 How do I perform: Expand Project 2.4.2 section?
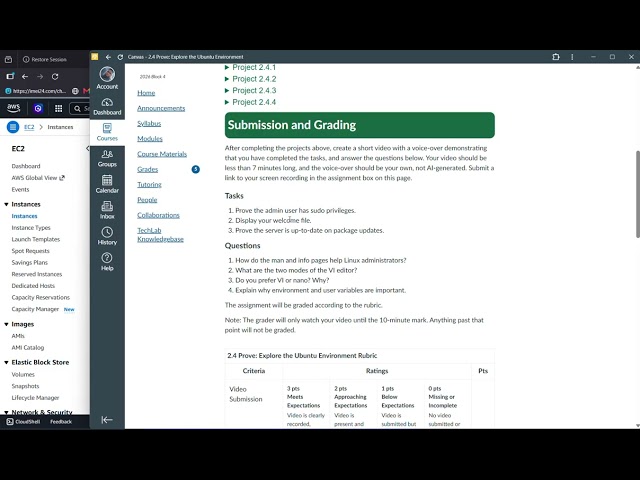coord(251,79)
